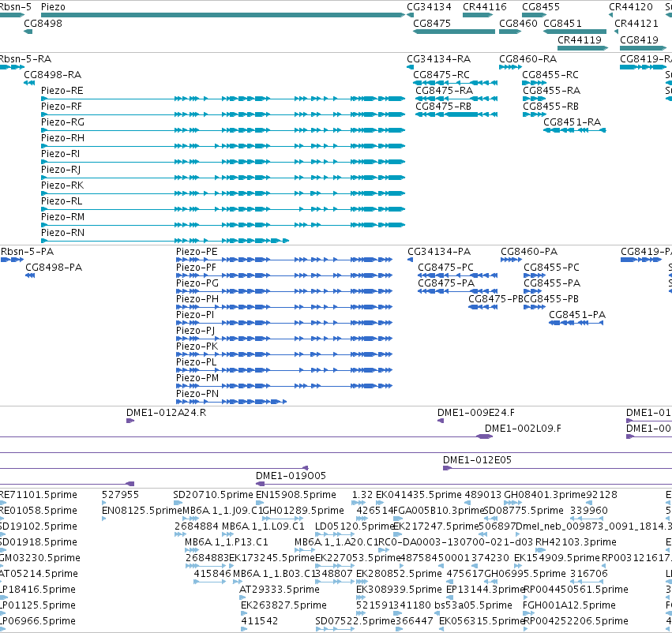This screenshot has height=633, width=672.
Task: Select clone DME1-002L09.F
Action: [x=484, y=436]
